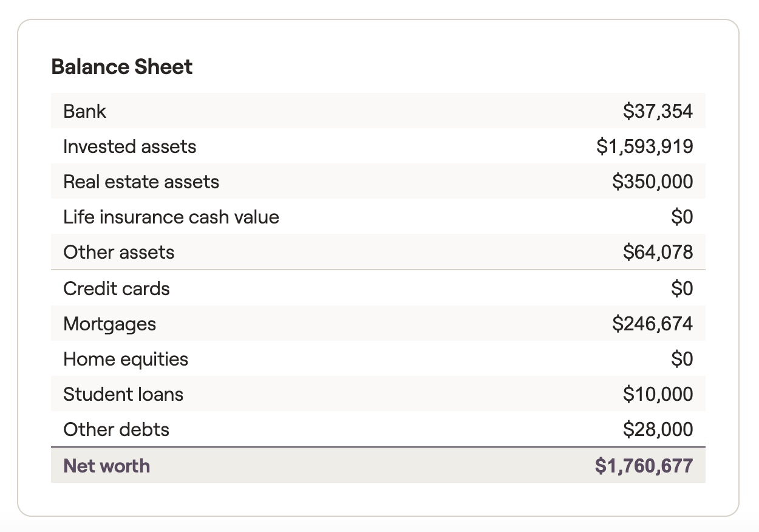Select the Other debts label
759x532 pixels.
(x=116, y=429)
